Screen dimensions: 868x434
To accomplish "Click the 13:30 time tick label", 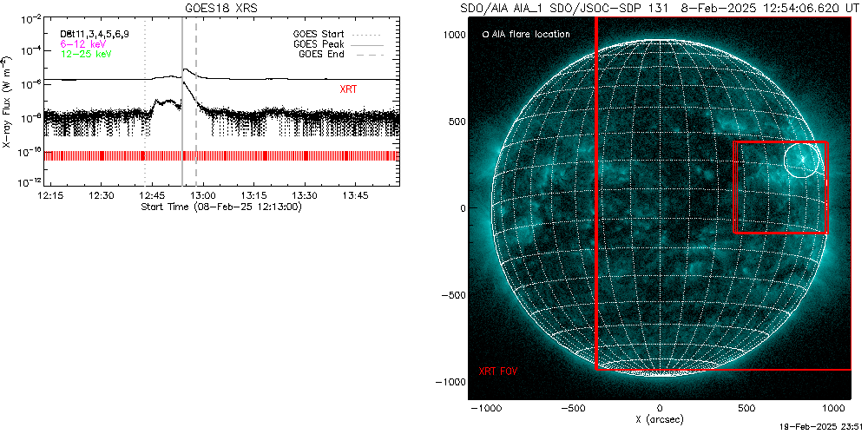I will click(304, 195).
